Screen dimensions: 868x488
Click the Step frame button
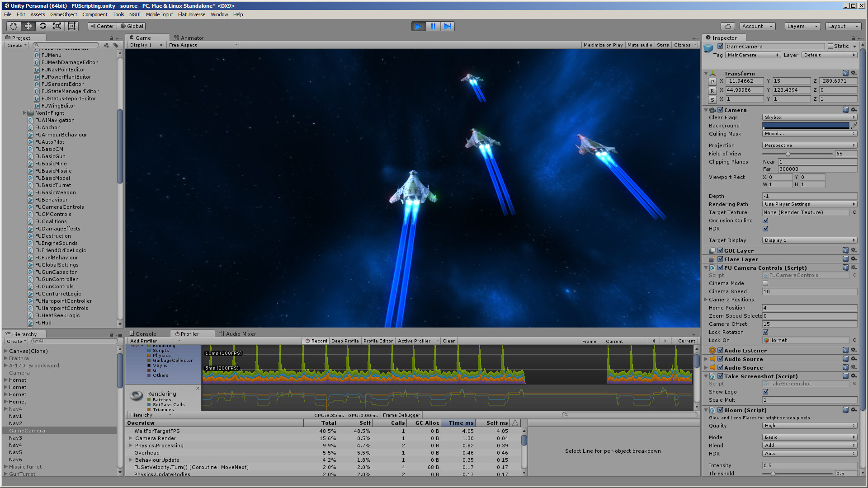click(x=447, y=26)
